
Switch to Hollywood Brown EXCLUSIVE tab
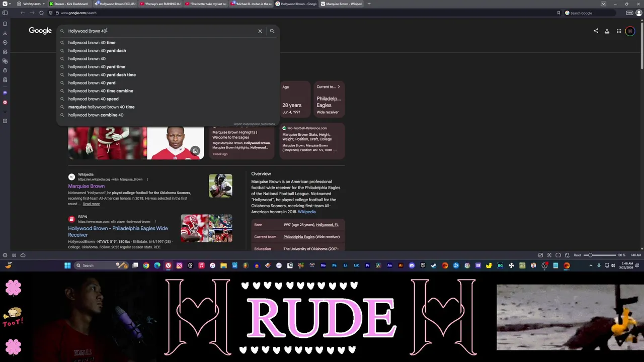point(115,4)
